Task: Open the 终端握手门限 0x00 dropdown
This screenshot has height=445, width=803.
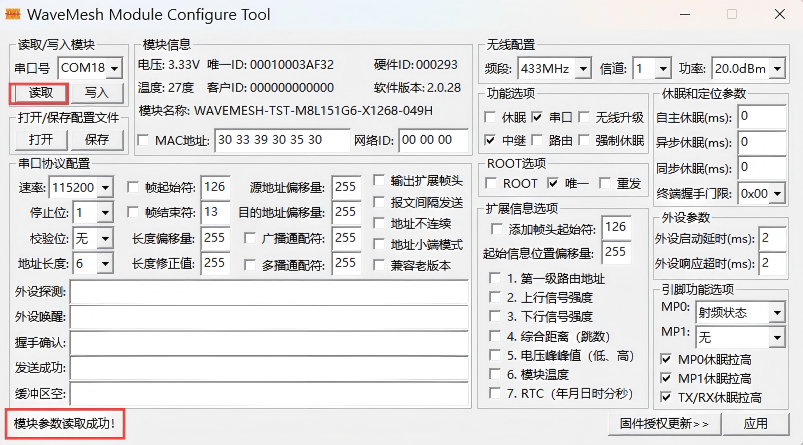Action: [777, 194]
